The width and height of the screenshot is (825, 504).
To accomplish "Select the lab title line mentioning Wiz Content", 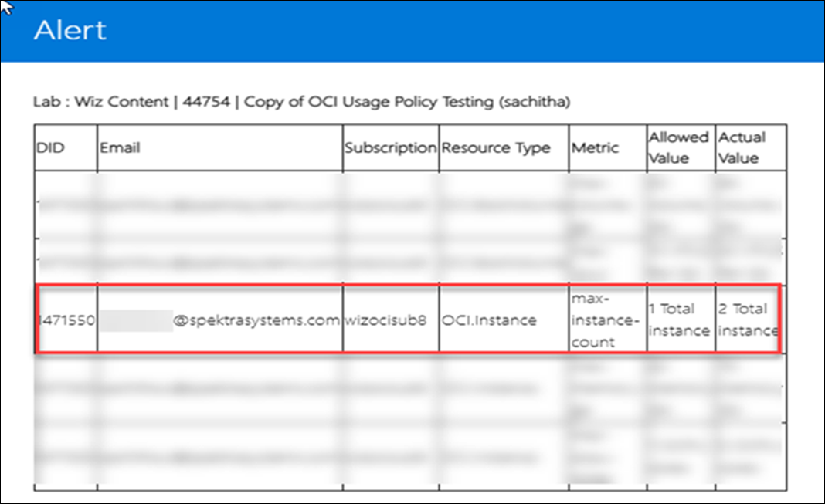I will (301, 101).
